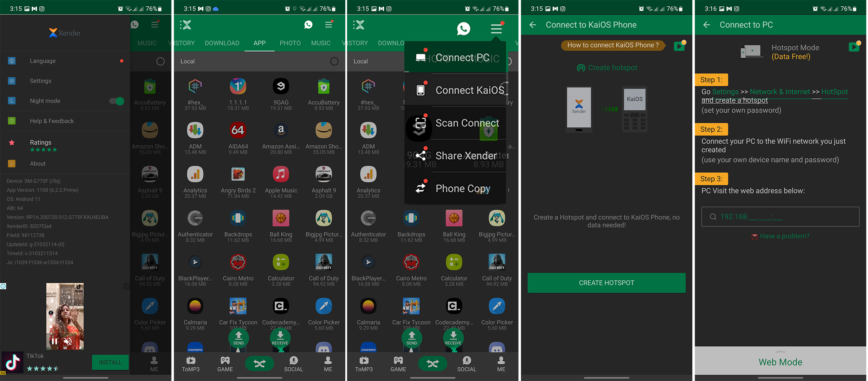Viewport: 868px width, 381px height.
Task: Select the Amazon Assistant app icon
Action: pyautogui.click(x=281, y=130)
